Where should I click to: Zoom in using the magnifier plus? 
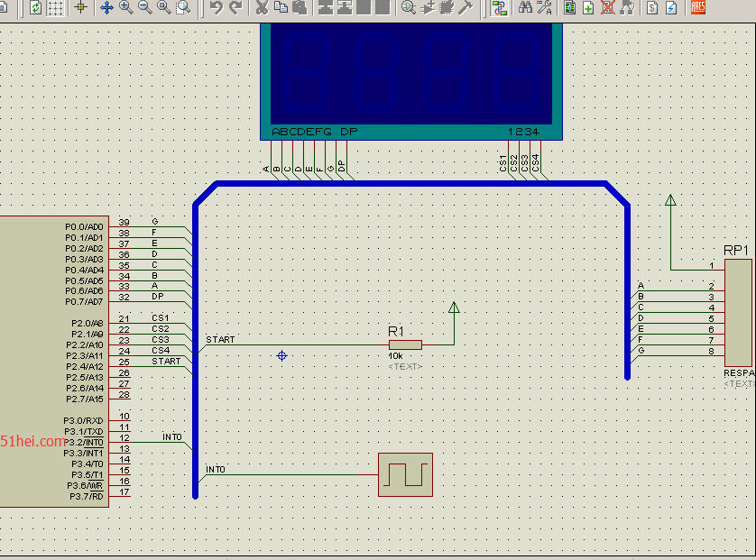(x=125, y=8)
